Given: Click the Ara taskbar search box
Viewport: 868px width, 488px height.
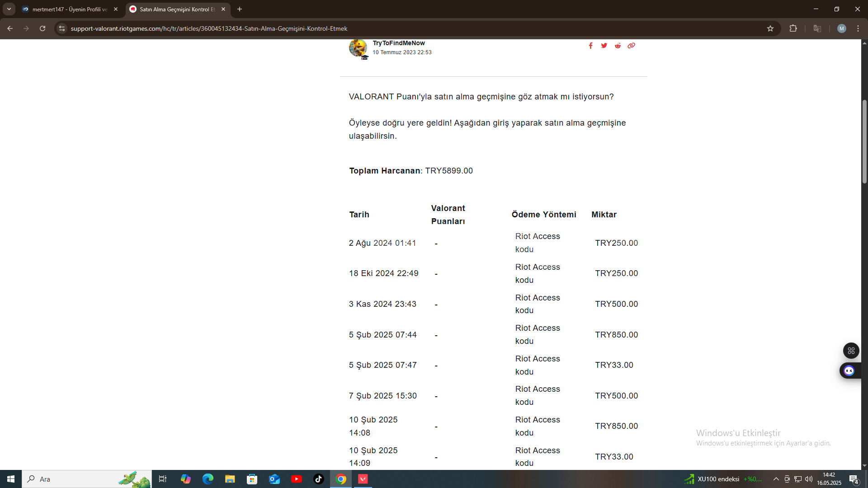Looking at the screenshot, I should [x=87, y=479].
